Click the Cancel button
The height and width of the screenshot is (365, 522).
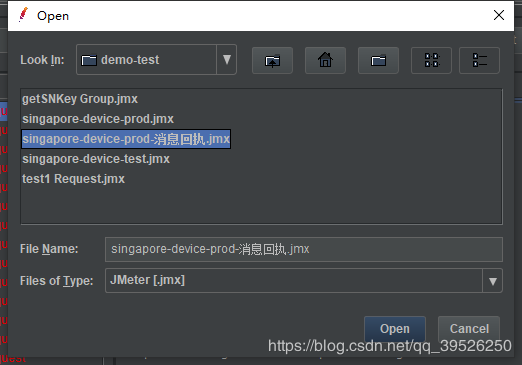[x=469, y=329]
